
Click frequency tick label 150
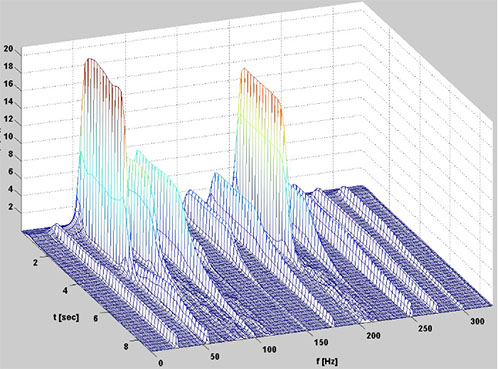[x=321, y=342]
